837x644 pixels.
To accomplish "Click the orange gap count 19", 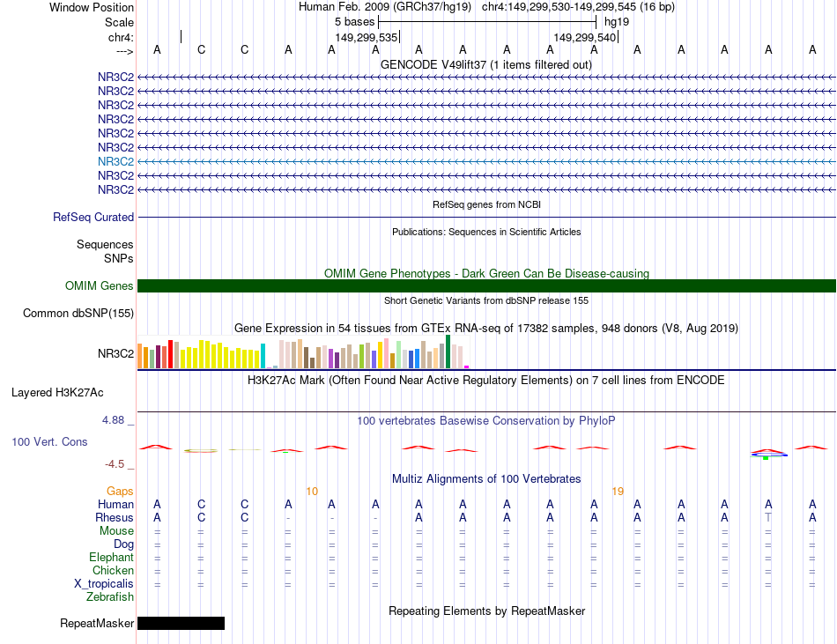I will click(x=618, y=491).
